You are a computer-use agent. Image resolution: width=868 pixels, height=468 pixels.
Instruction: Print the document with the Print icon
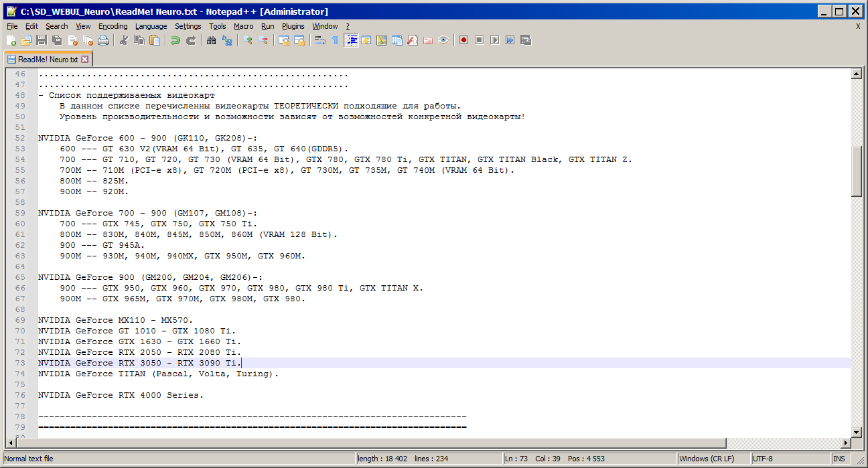pyautogui.click(x=102, y=40)
